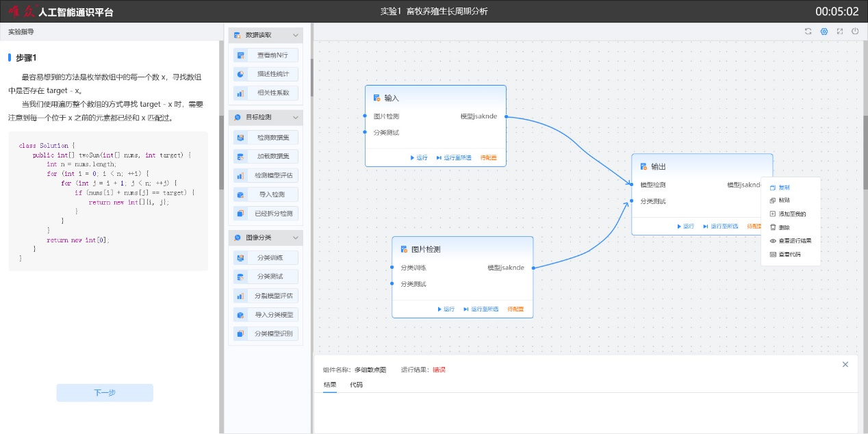The height and width of the screenshot is (434, 868).
Task: Close the results panel with the X
Action: pyautogui.click(x=845, y=364)
